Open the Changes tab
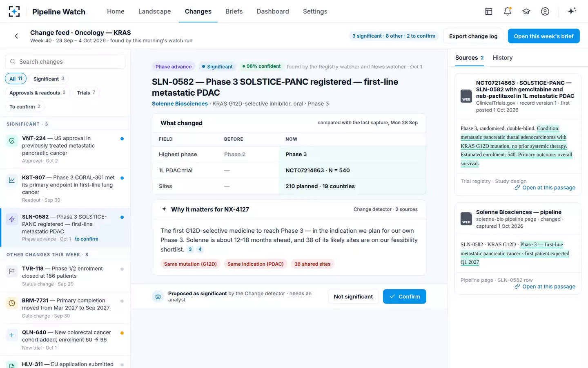Screen dimensions: 588x368 [198, 11]
